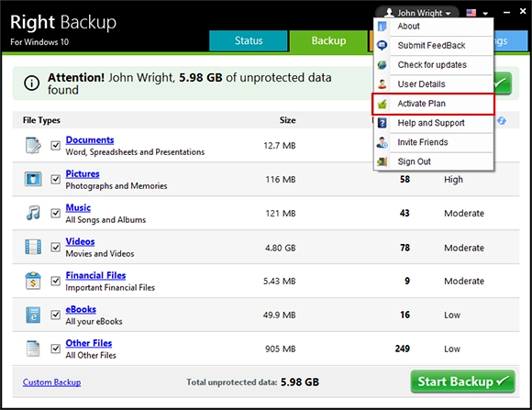This screenshot has height=410, width=532.
Task: Switch to the Status tab
Action: point(249,40)
